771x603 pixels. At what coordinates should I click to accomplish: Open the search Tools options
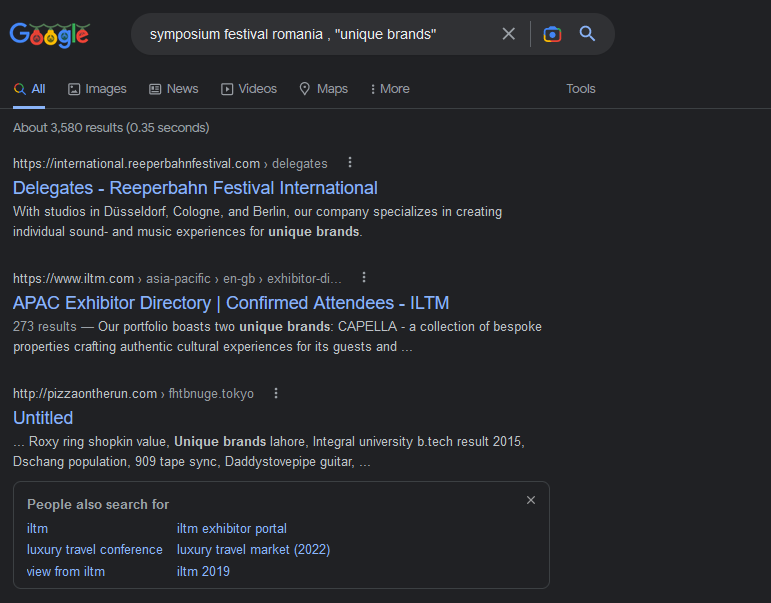[581, 89]
